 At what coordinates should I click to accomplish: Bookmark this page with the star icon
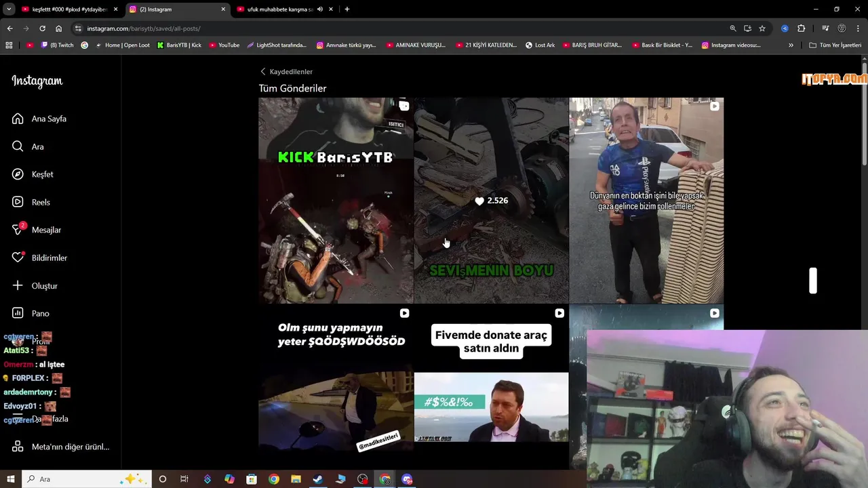pyautogui.click(x=762, y=28)
